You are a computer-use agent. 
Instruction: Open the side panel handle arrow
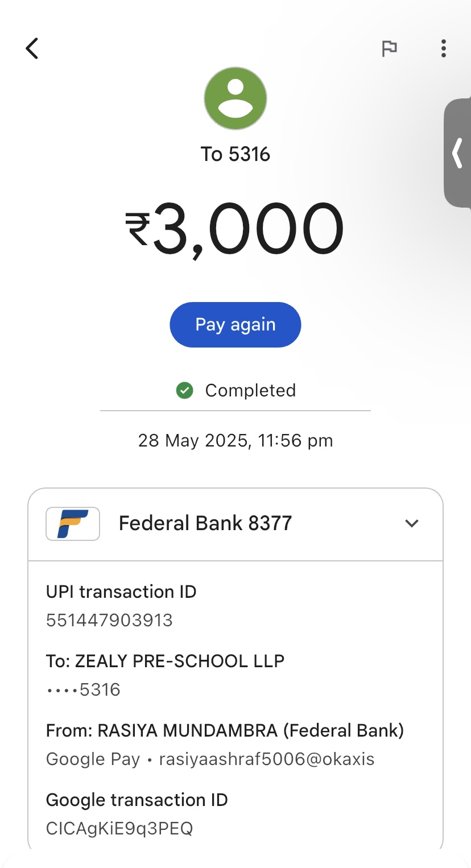click(x=457, y=153)
